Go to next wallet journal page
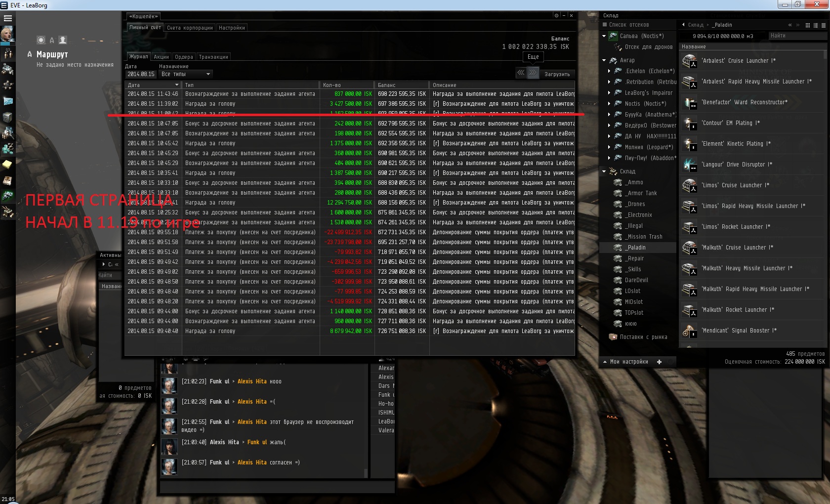The height and width of the screenshot is (504, 830). pos(533,73)
